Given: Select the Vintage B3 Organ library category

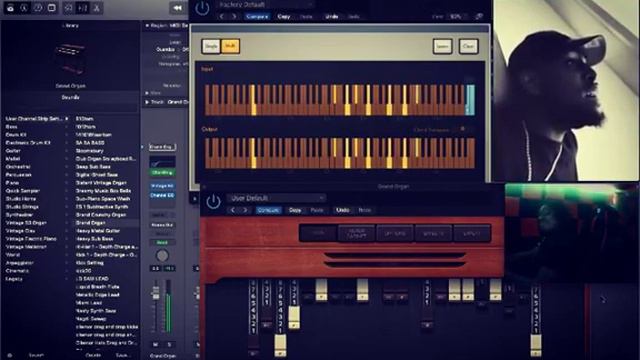Looking at the screenshot, I should click(x=26, y=223).
